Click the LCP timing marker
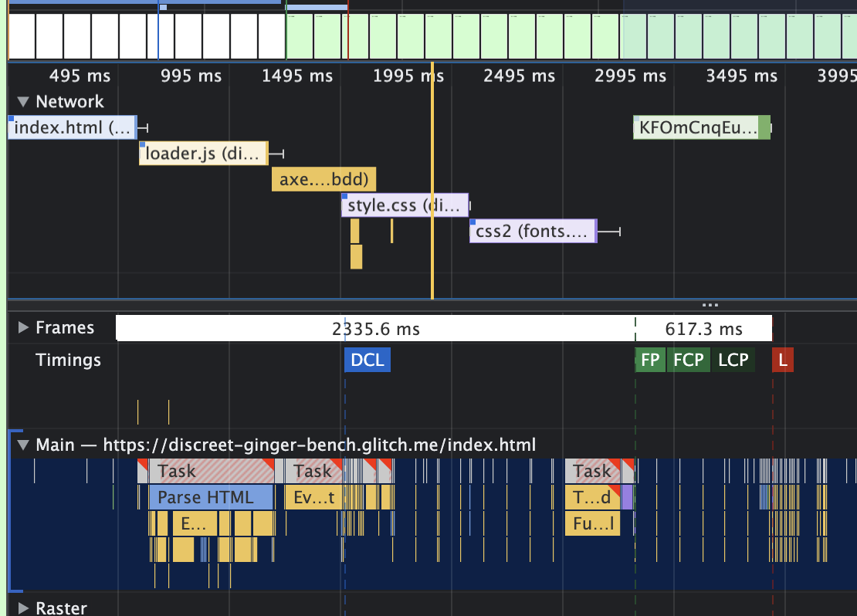The image size is (857, 616). coord(733,360)
